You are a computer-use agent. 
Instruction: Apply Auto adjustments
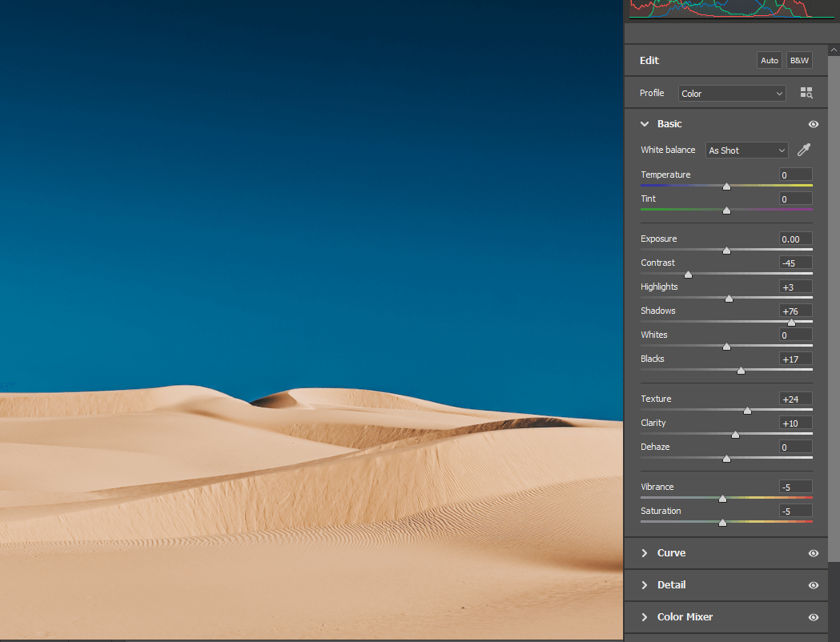(x=769, y=60)
